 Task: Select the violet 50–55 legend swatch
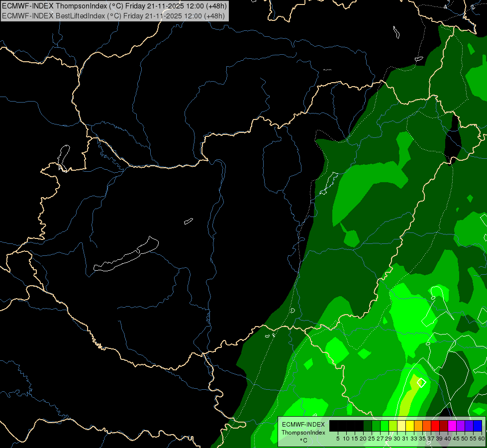tap(469, 426)
